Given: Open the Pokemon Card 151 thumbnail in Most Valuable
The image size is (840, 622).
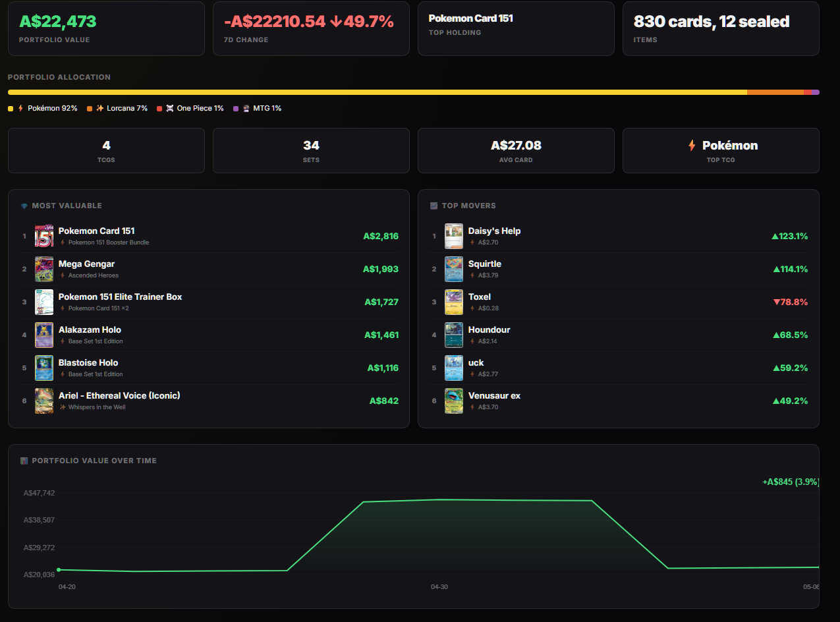Looking at the screenshot, I should click(44, 236).
